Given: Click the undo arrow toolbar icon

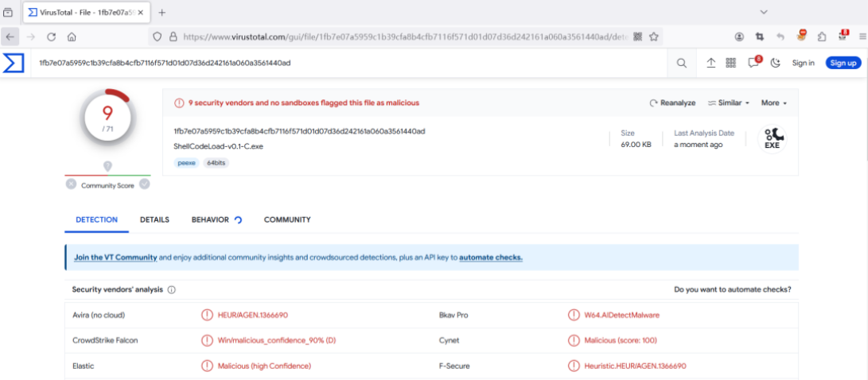Looking at the screenshot, I should (x=780, y=37).
